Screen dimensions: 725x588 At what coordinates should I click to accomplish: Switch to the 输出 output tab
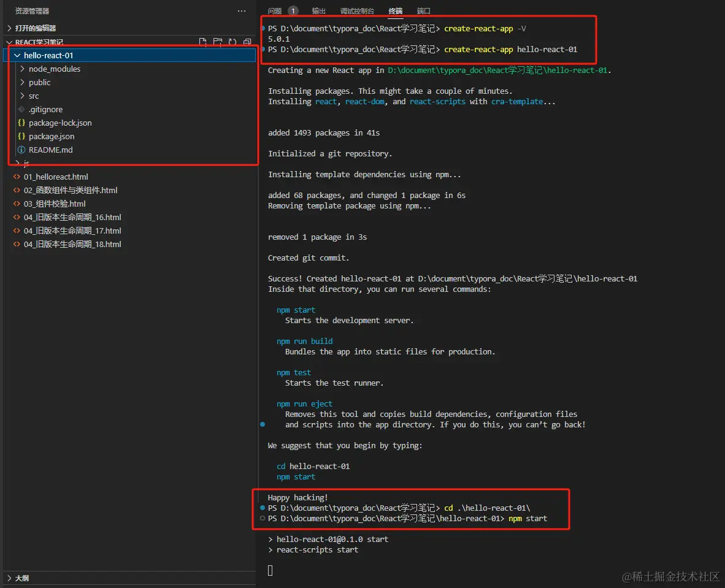pos(318,10)
